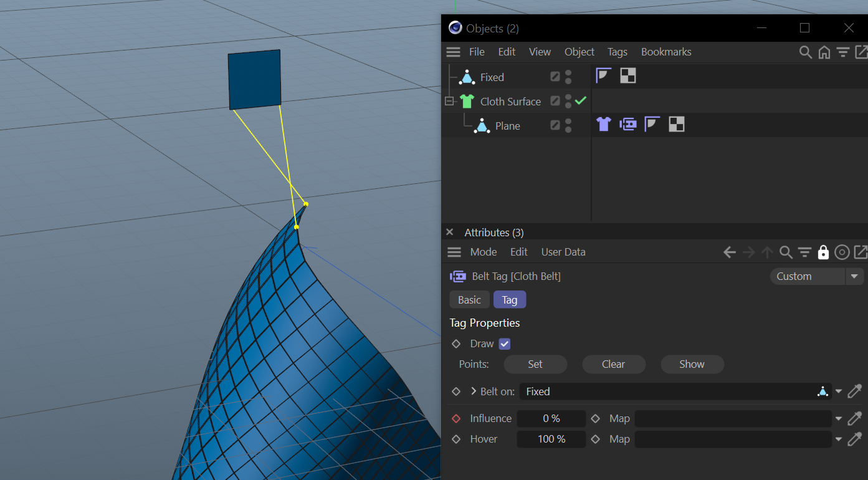Open the Tags menu
The image size is (868, 480).
tap(618, 52)
